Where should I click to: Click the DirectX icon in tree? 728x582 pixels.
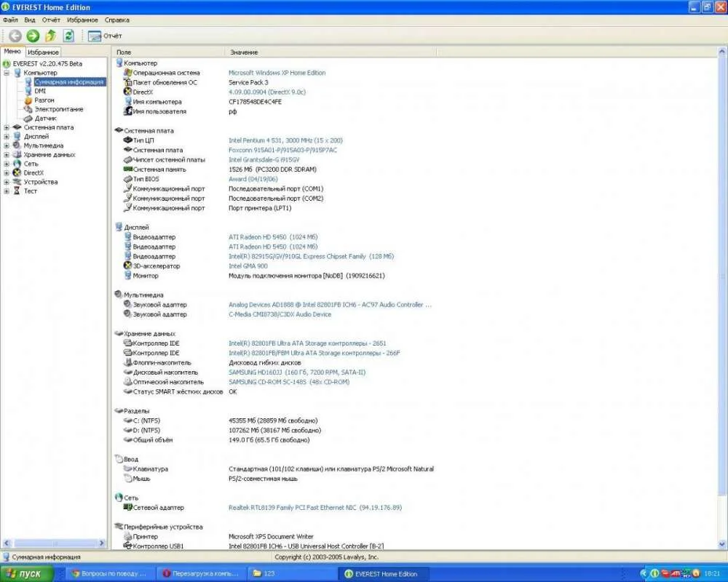tap(17, 172)
